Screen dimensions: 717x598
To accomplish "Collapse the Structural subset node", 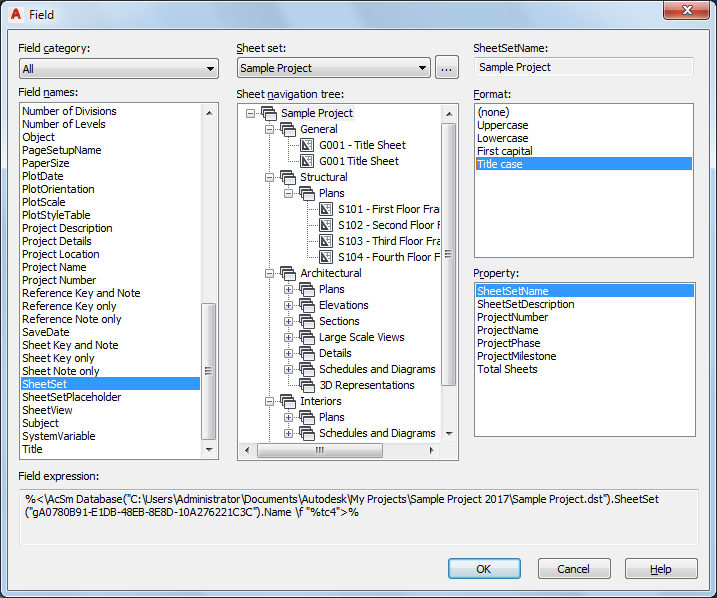I will click(269, 177).
